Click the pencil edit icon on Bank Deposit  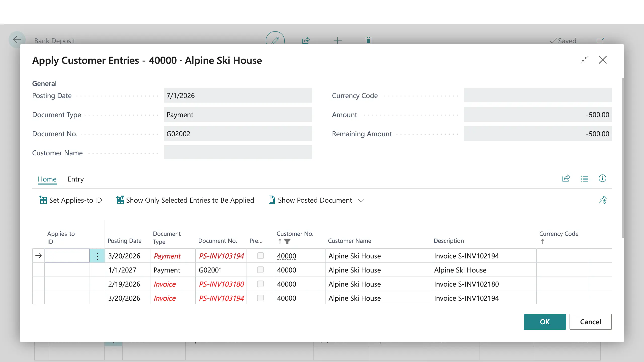pyautogui.click(x=275, y=40)
